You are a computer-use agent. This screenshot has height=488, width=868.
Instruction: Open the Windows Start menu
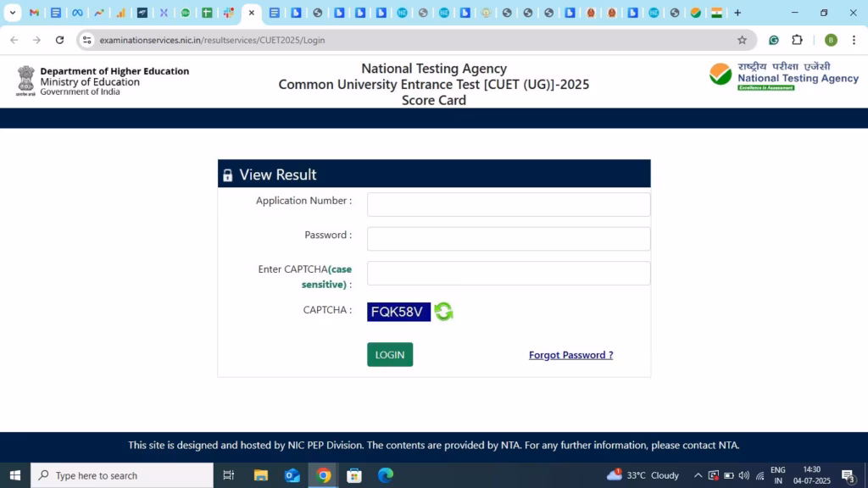pyautogui.click(x=15, y=475)
